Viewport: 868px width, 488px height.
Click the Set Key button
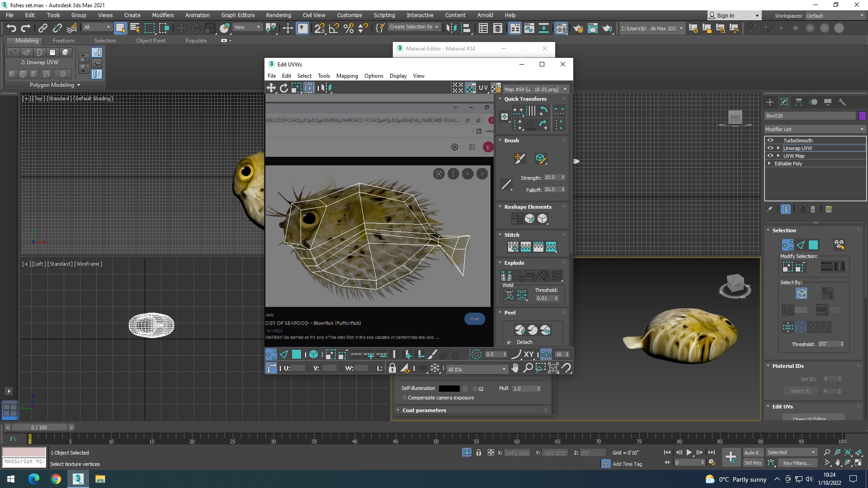[x=753, y=463]
